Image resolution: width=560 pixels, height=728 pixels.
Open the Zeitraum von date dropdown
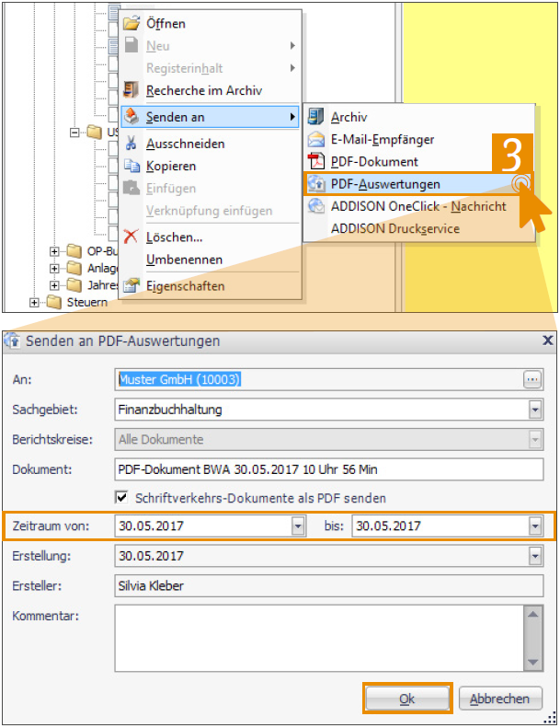298,526
